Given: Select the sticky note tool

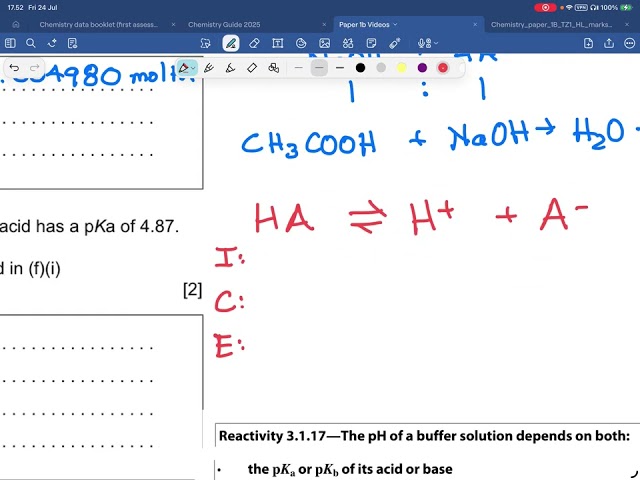Looking at the screenshot, I should coord(371,43).
